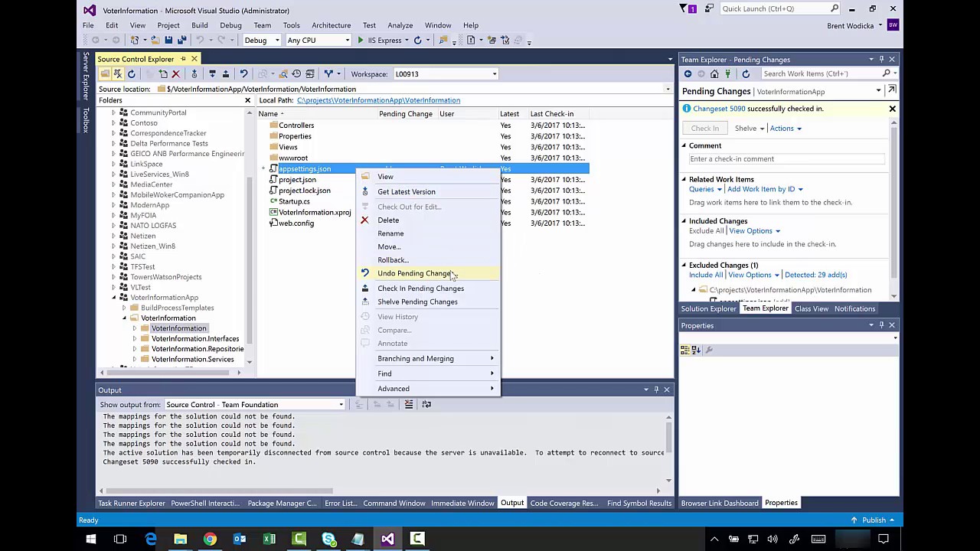Click the View History clock icon
This screenshot has height=551, width=980.
pyautogui.click(x=296, y=73)
